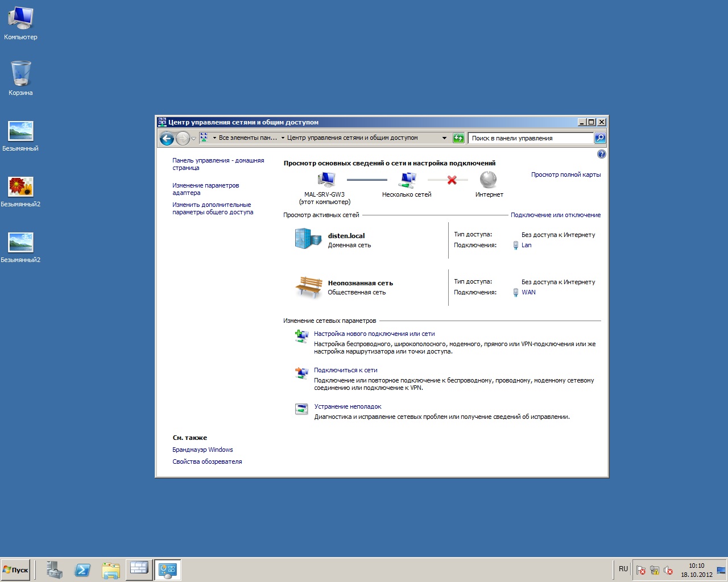Image resolution: width=728 pixels, height=582 pixels.
Task: Select the 'Неопознанная сеть' network name
Action: pos(361,283)
